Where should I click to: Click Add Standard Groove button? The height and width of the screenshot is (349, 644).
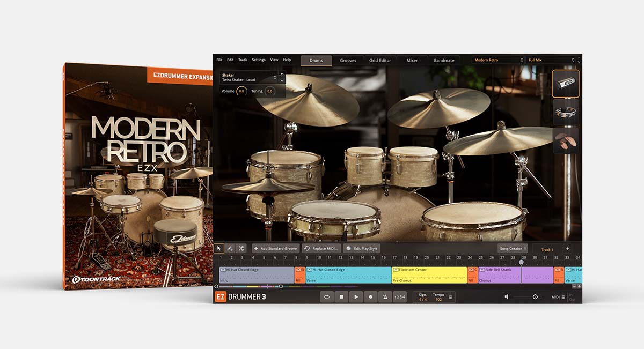tap(276, 248)
